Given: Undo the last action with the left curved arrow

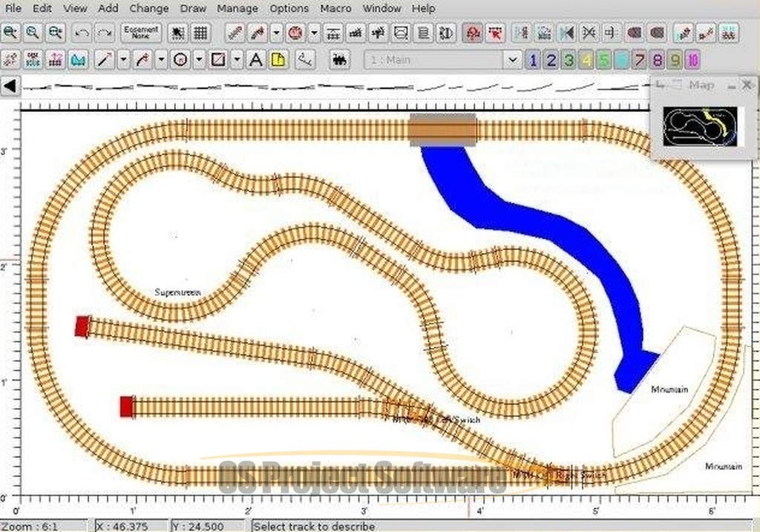Looking at the screenshot, I should (82, 33).
